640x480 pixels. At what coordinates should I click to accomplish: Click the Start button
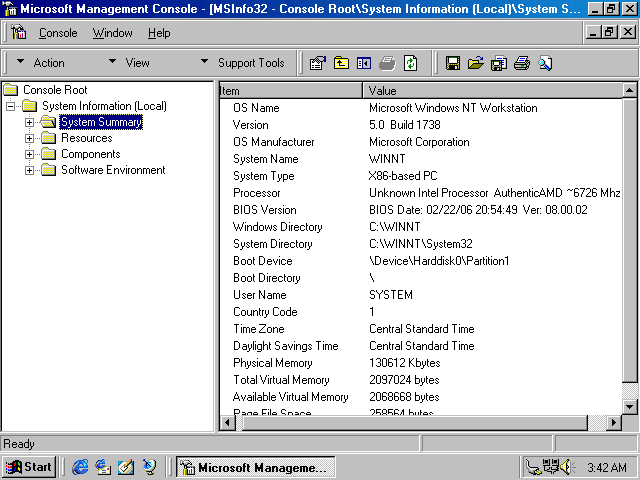[29, 467]
